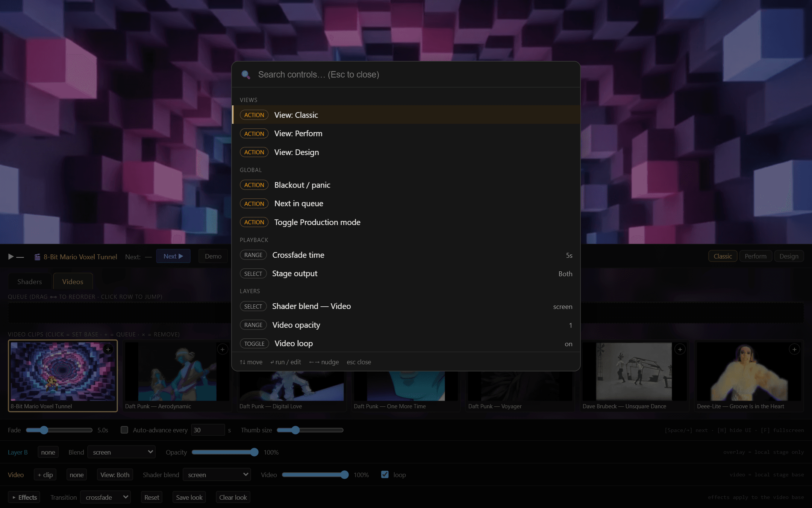Open the Shaders tab

click(30, 281)
